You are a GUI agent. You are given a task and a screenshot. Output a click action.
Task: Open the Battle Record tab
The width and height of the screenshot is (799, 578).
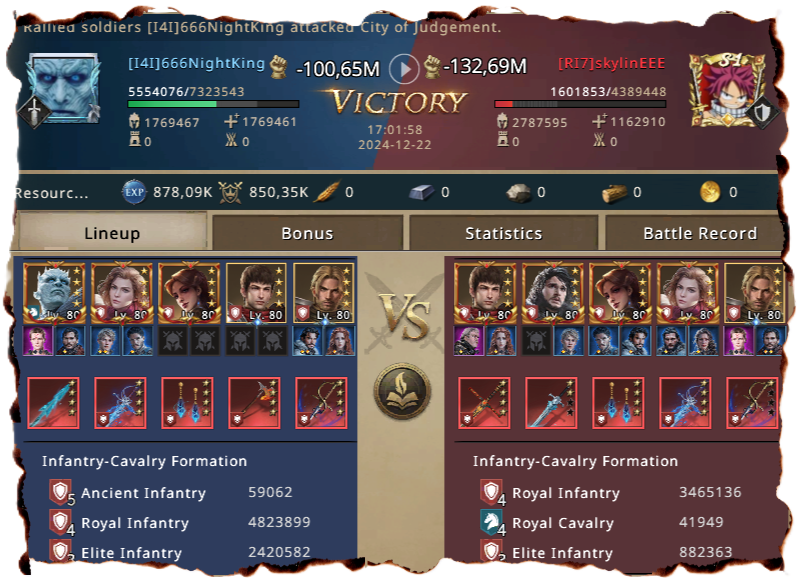click(x=699, y=233)
